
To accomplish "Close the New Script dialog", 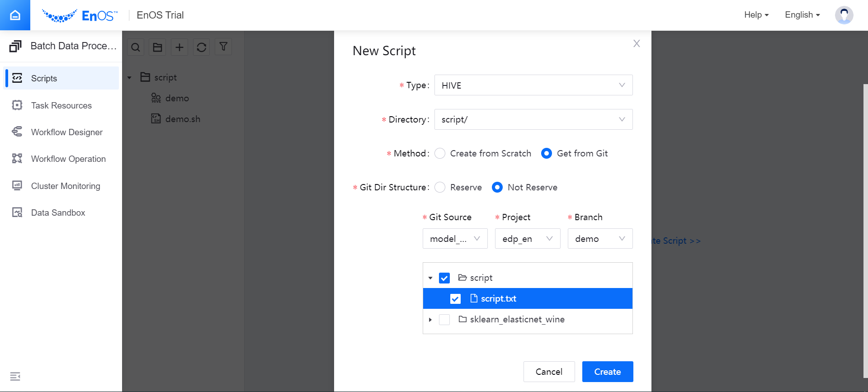I will 637,43.
